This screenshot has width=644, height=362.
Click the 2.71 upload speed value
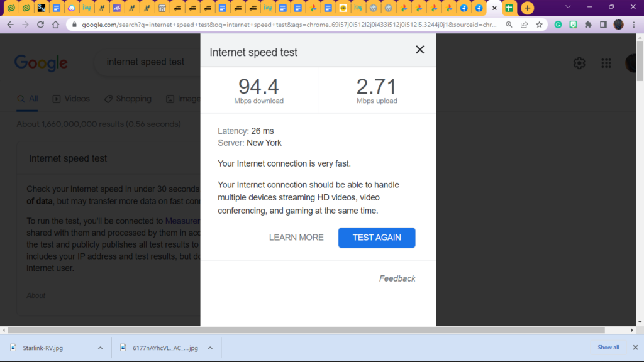[x=377, y=87]
